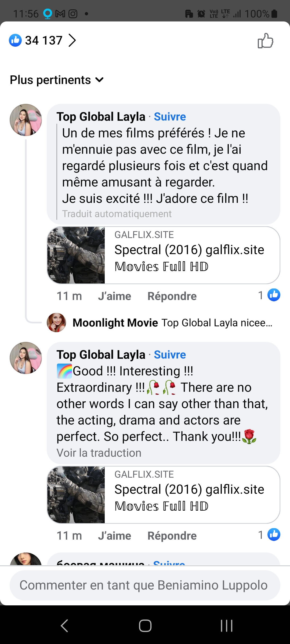Tap Suivre on the second Layla comment
Image resolution: width=290 pixels, height=644 pixels.
coord(170,355)
